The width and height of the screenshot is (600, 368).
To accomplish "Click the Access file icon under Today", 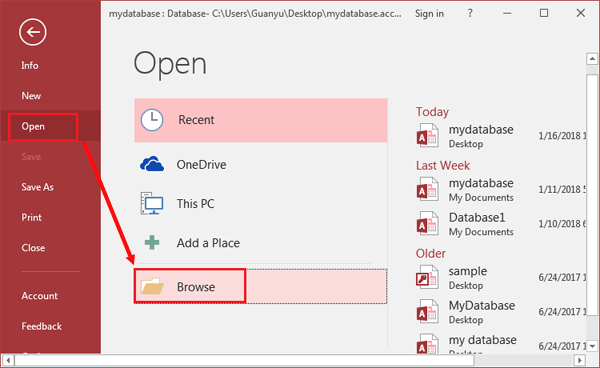I will [x=427, y=135].
